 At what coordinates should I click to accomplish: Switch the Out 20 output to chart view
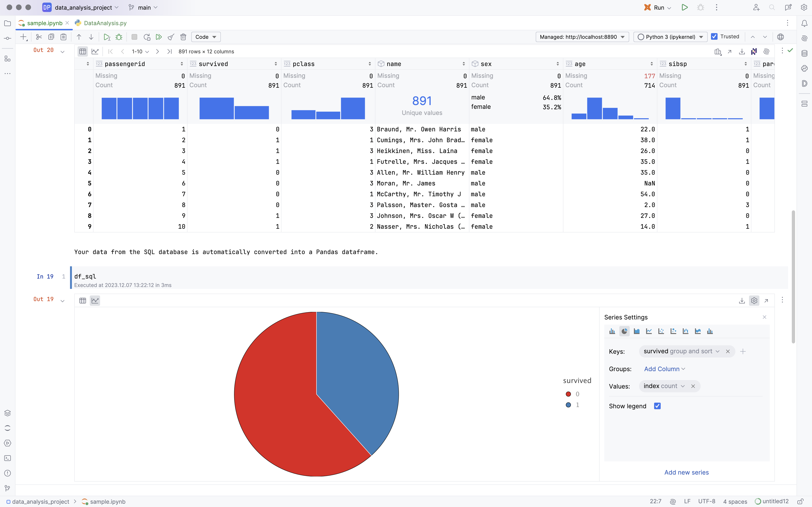tap(95, 51)
